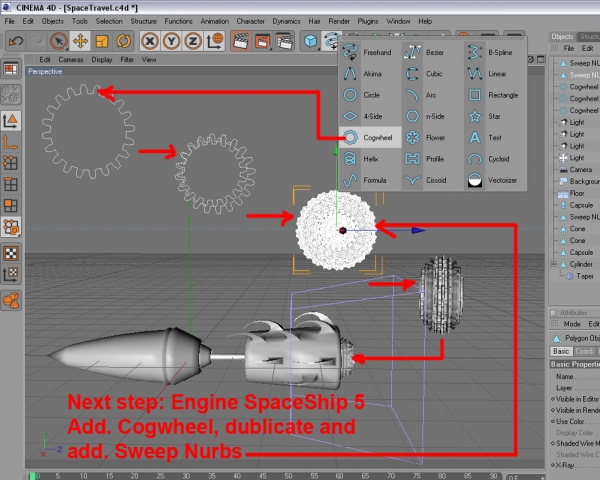This screenshot has width=600, height=480.
Task: Choose Cubic spline
Action: (432, 73)
